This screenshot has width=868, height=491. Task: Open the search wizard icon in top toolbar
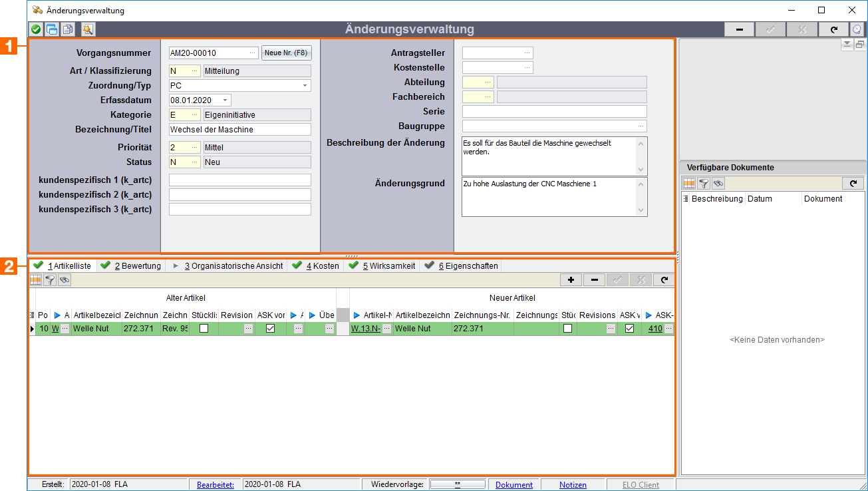pyautogui.click(x=88, y=29)
